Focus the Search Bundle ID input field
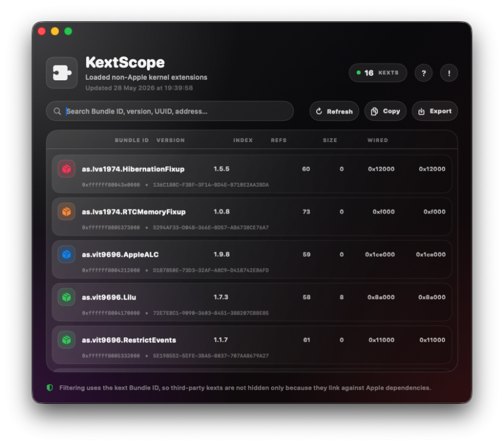The width and height of the screenshot is (504, 446). coord(170,111)
